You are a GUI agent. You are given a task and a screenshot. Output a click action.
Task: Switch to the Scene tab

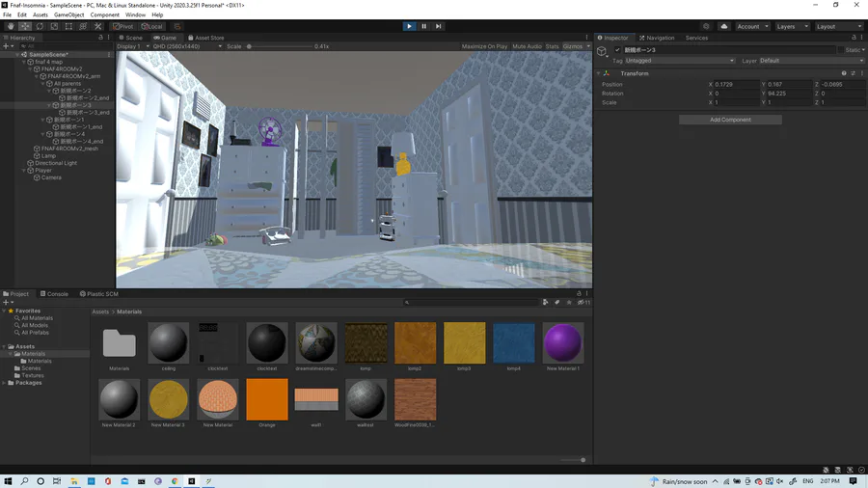(x=130, y=38)
